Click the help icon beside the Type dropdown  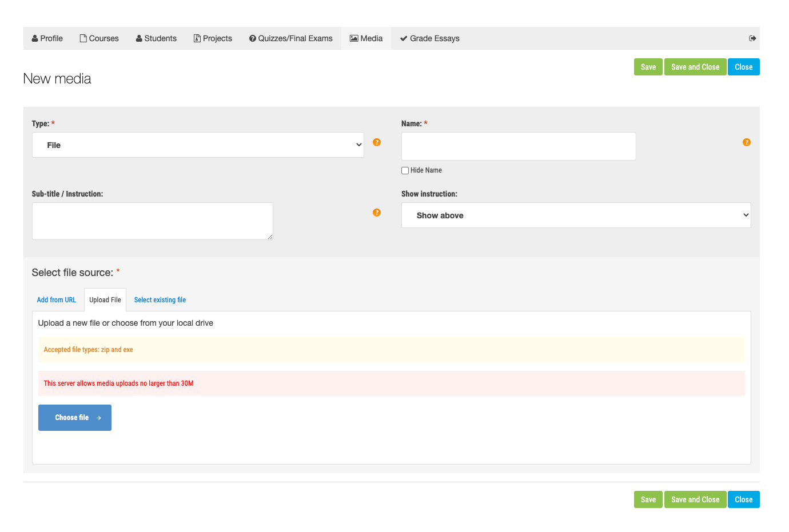377,142
